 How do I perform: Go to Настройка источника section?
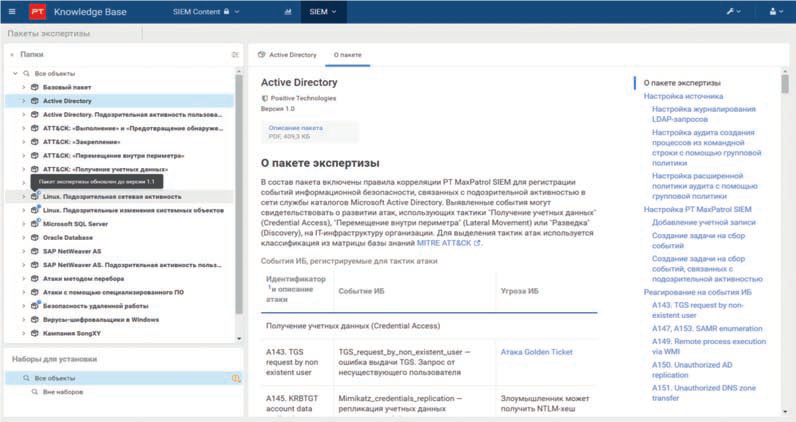pos(683,96)
